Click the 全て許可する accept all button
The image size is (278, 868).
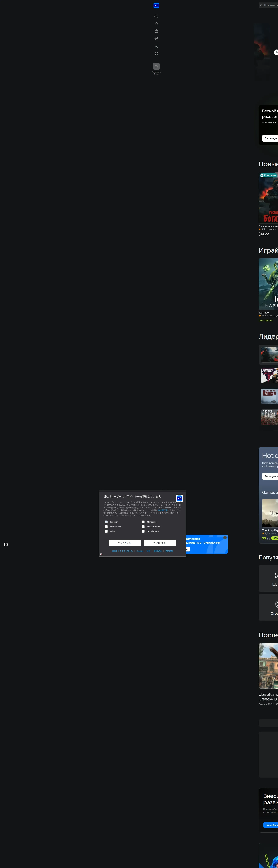tap(160, 543)
